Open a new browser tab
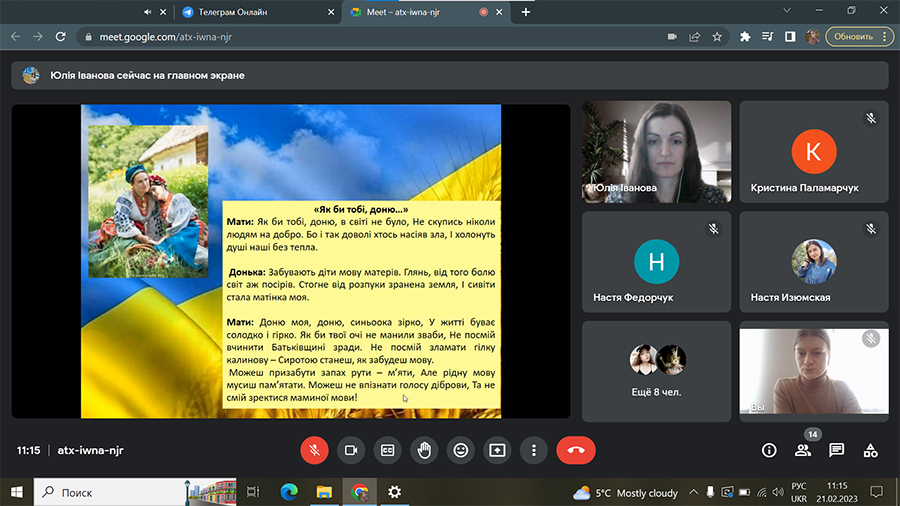This screenshot has width=900, height=506. 526,12
